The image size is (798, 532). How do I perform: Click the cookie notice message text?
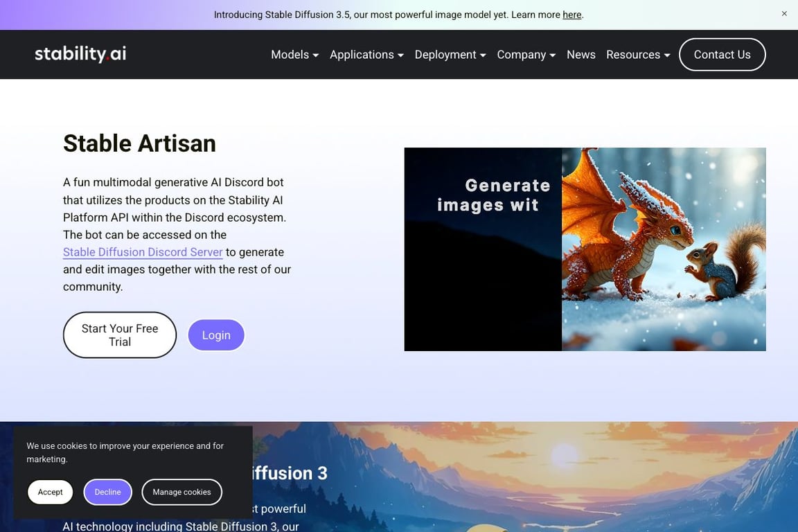[125, 452]
